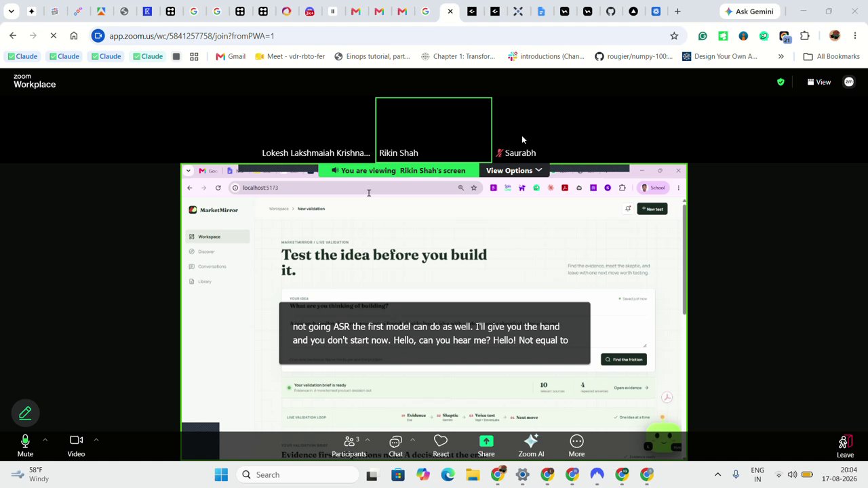The image size is (868, 488).
Task: Open the More options menu
Action: click(x=576, y=445)
